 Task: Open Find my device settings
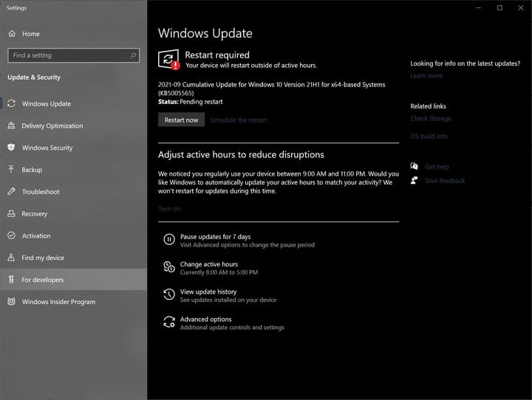(74, 258)
